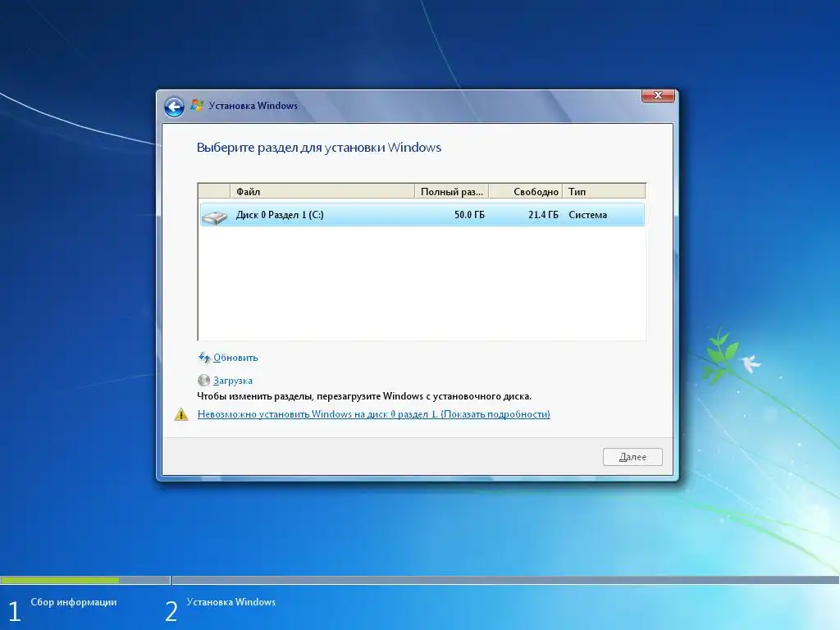
Task: Select the row Диск 0 Раздел 1 (C:)
Action: pos(422,215)
